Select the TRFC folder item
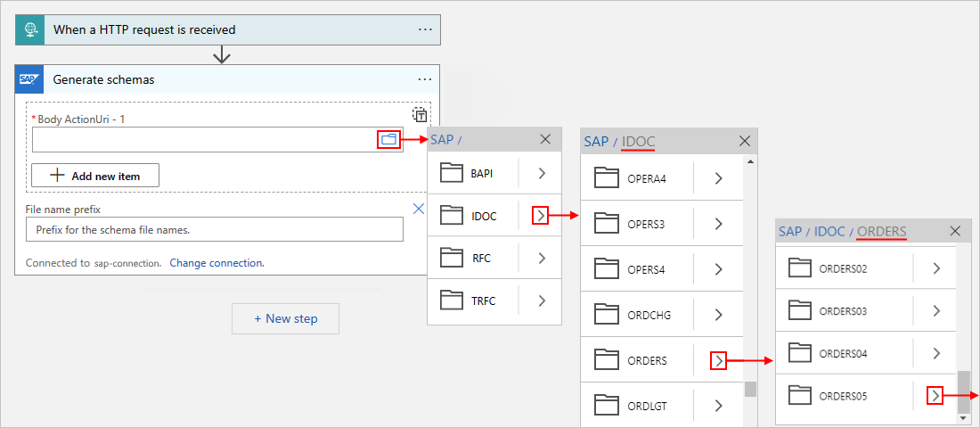 click(x=481, y=301)
